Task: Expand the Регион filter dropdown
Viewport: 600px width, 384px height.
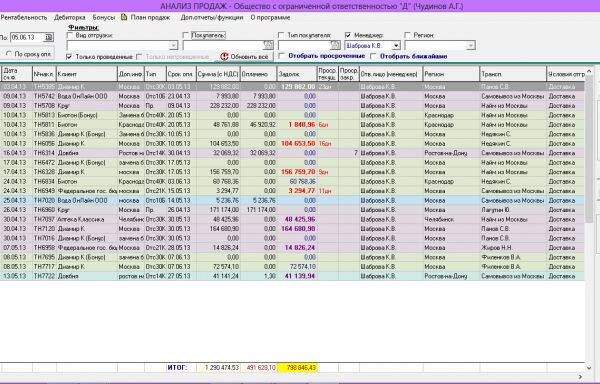Action: (471, 46)
